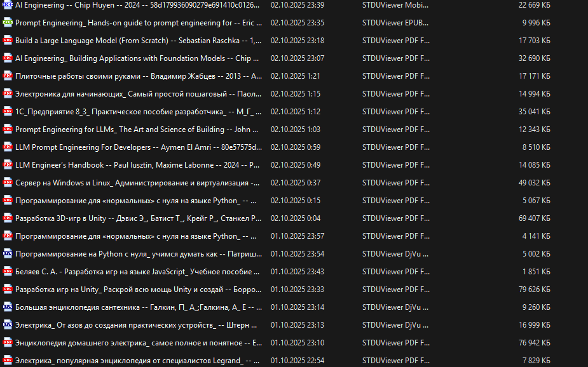
Task: Select file 1С_Предприятие 8_3_ Практическое пособие разработчика
Action: [139, 112]
